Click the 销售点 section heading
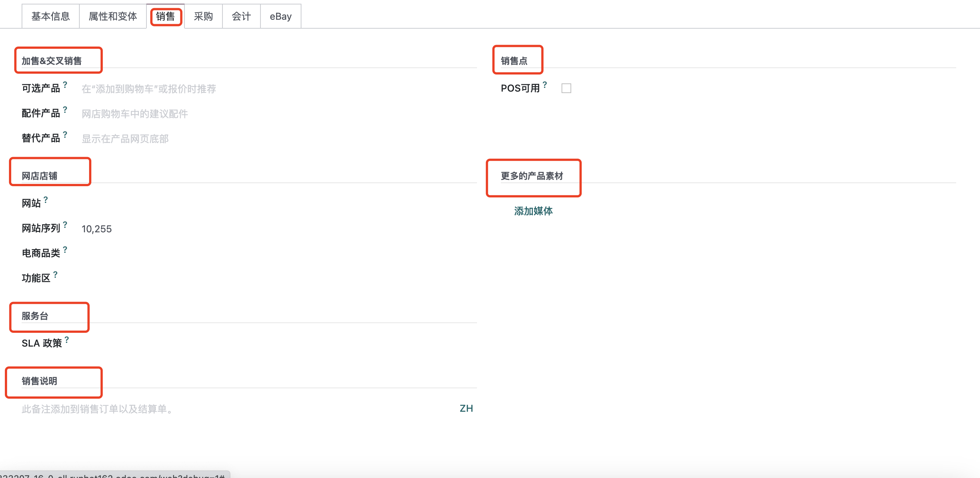 point(514,61)
